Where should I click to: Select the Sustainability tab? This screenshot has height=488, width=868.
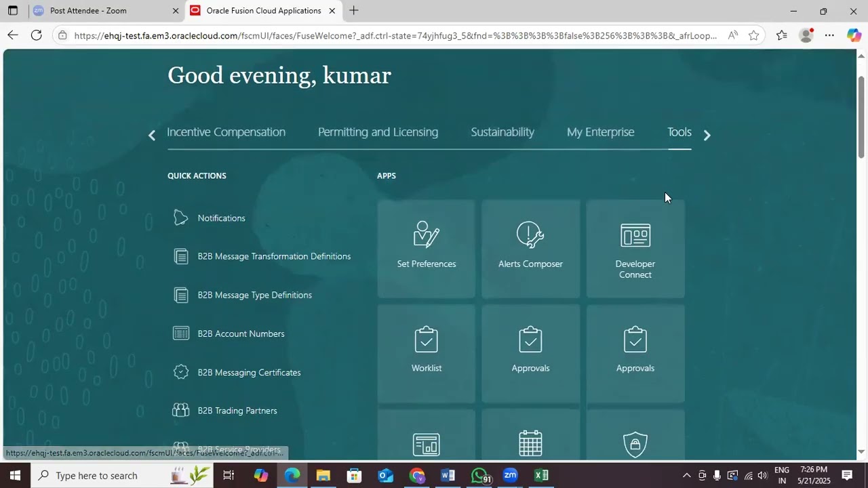502,132
